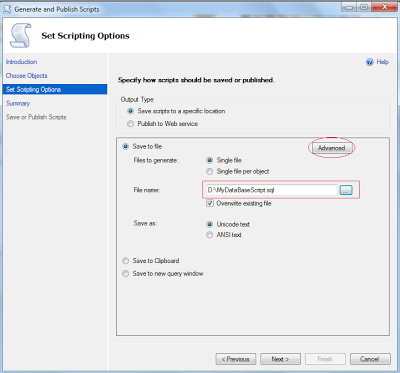The image size is (400, 373).
Task: Open the file browse ellipsis button
Action: tap(346, 190)
